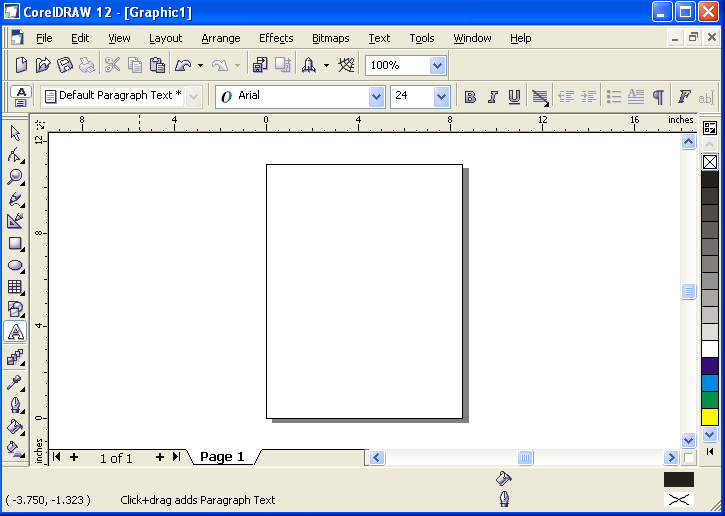Screen dimensions: 725x516
Task: Add page after with right plus
Action: click(160, 457)
